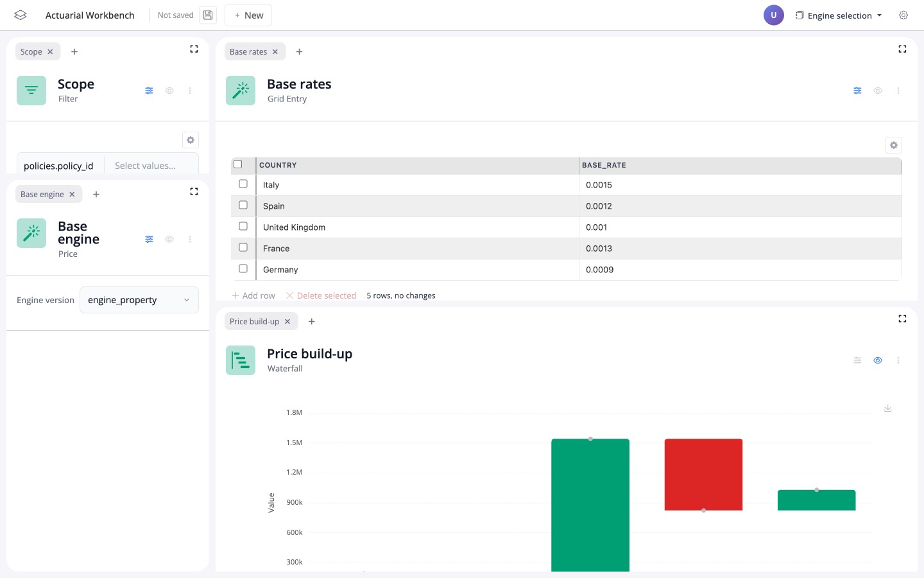Check the Italy row checkbox
The image size is (924, 578).
[x=243, y=184]
